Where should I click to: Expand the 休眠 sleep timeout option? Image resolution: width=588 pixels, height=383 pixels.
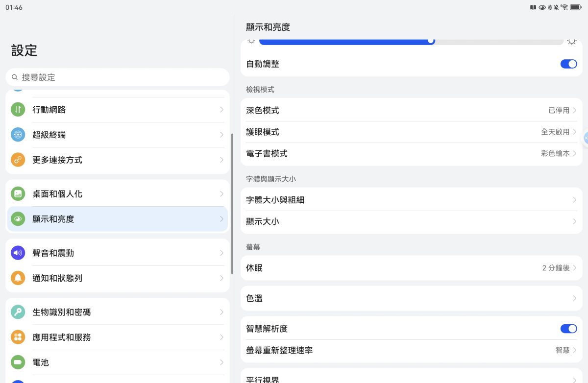point(411,268)
